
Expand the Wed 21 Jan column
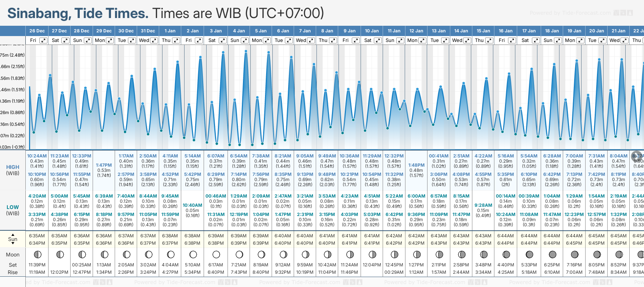pyautogui.click(x=625, y=40)
